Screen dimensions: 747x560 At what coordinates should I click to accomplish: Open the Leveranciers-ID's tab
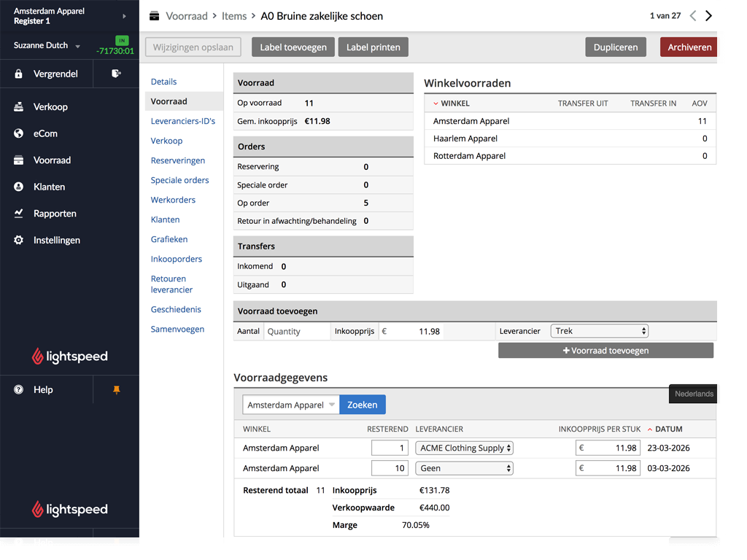click(183, 121)
